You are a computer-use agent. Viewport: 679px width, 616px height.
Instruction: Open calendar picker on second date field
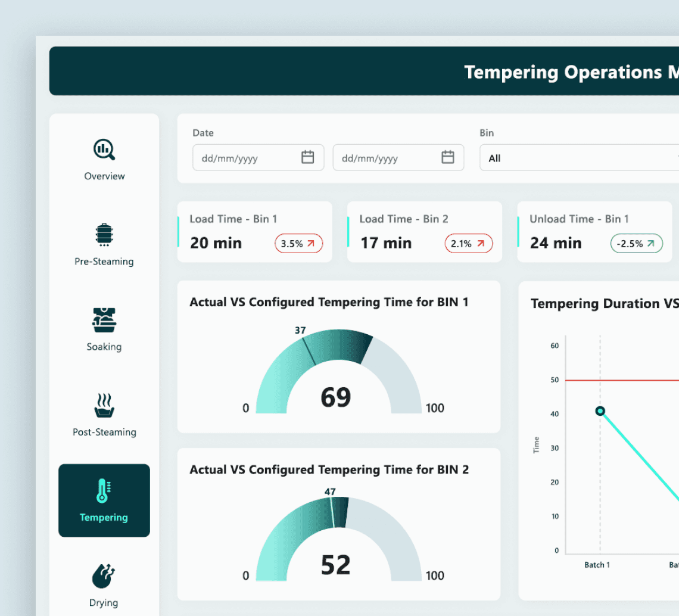point(448,157)
